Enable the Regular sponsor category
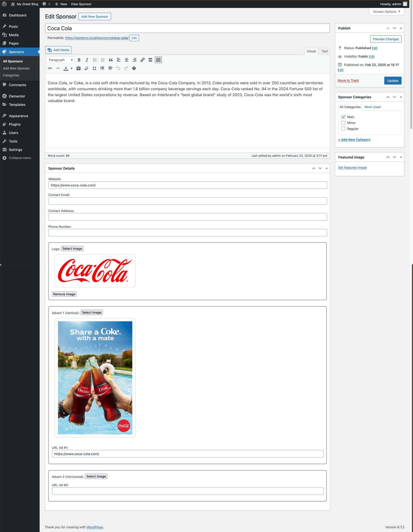 click(343, 129)
